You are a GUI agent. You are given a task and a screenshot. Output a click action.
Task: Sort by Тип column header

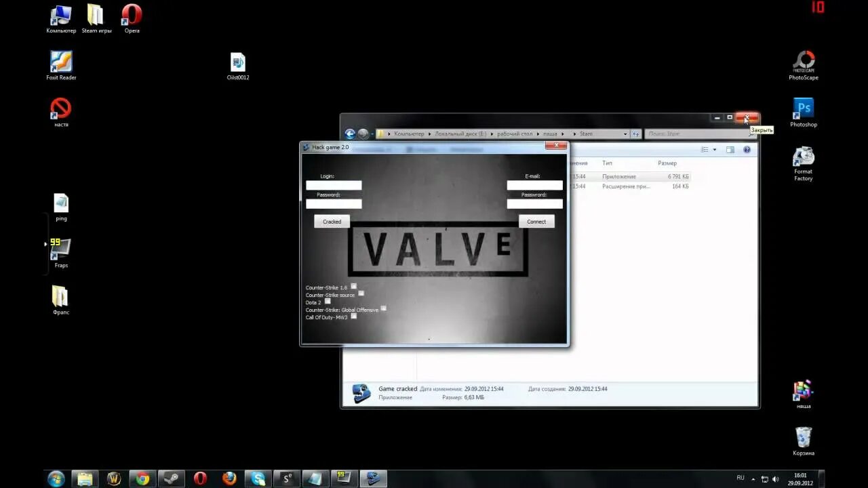[x=607, y=163]
